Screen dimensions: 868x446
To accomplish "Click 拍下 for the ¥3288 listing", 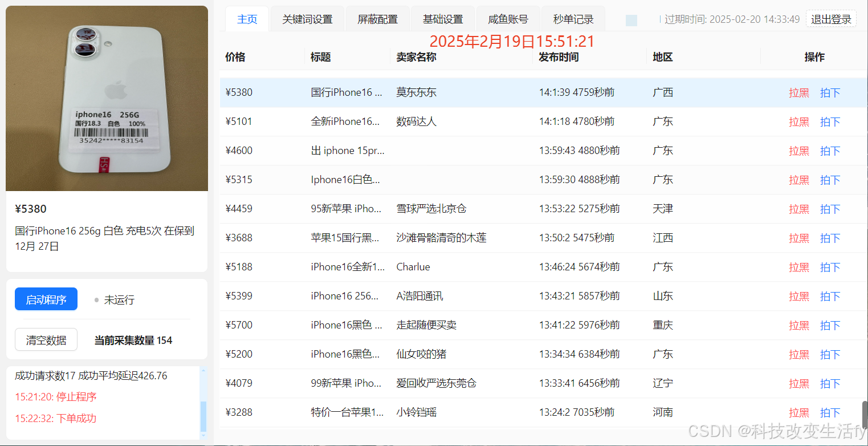I will point(830,412).
